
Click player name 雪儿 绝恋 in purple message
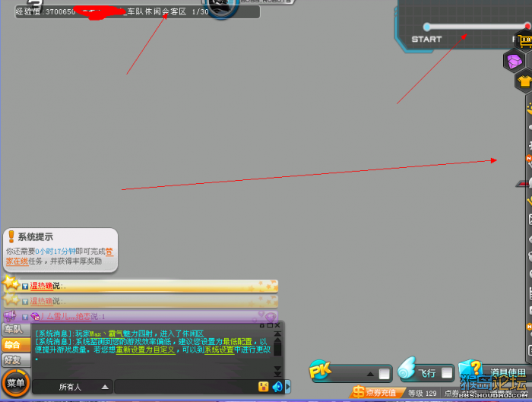(67, 317)
